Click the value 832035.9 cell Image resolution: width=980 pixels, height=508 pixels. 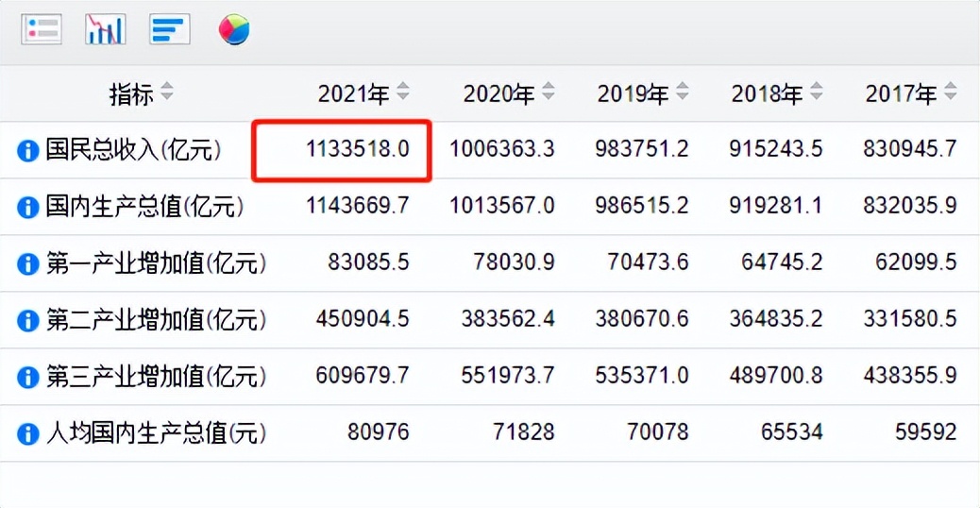pyautogui.click(x=909, y=206)
